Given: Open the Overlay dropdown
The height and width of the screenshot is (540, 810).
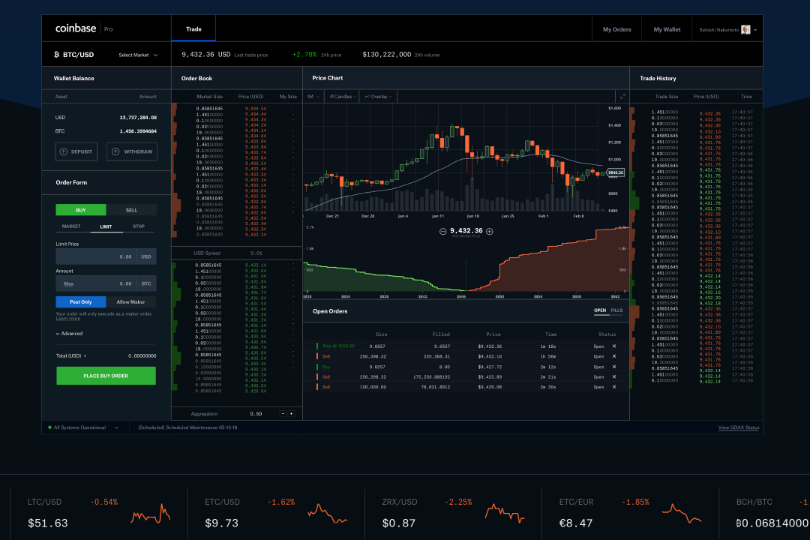Looking at the screenshot, I should click(x=378, y=97).
